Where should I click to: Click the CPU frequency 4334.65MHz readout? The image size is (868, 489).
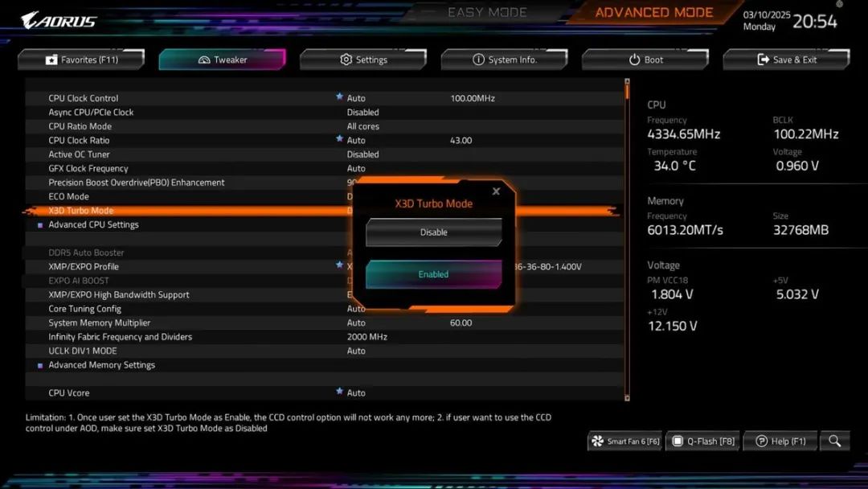(684, 134)
